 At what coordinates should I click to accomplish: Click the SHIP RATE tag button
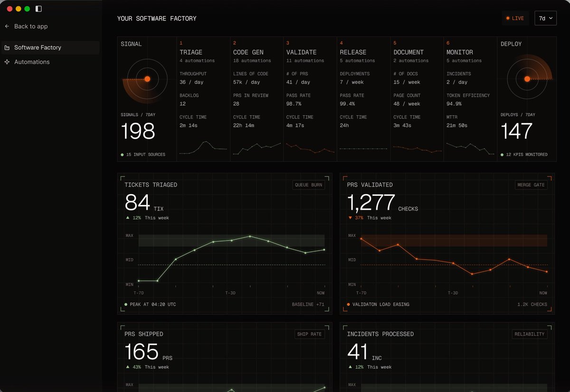[309, 334]
